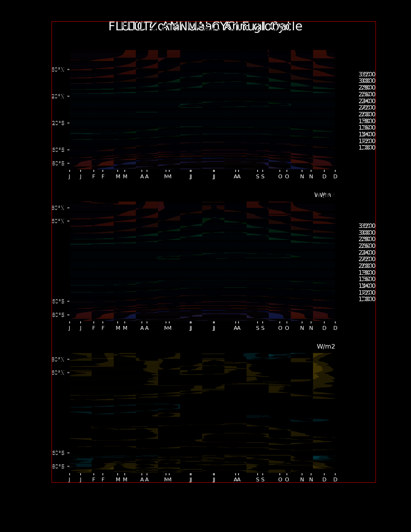Click the 80°N label in the second plot
The width and height of the screenshot is (411, 532).
pyautogui.click(x=58, y=208)
